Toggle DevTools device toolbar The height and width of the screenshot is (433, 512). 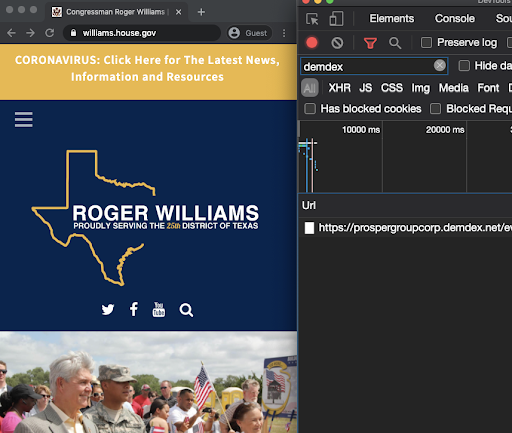click(x=336, y=19)
